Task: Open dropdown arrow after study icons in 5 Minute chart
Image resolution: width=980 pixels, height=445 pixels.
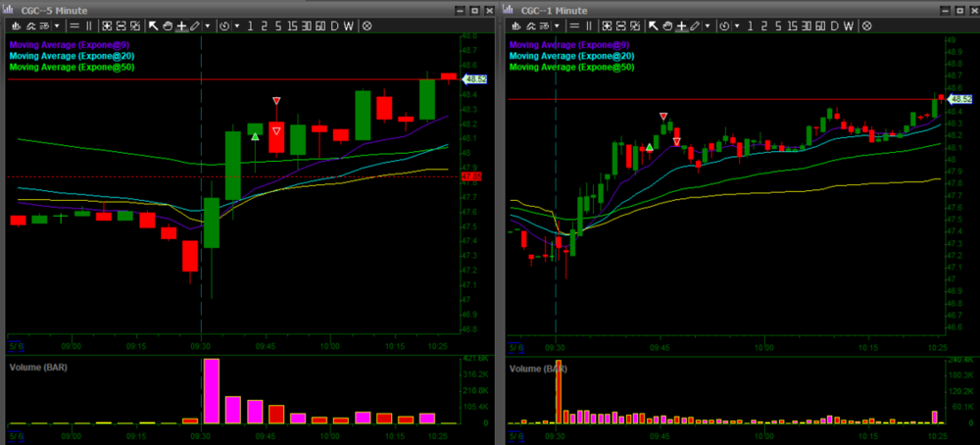Action: (x=56, y=25)
